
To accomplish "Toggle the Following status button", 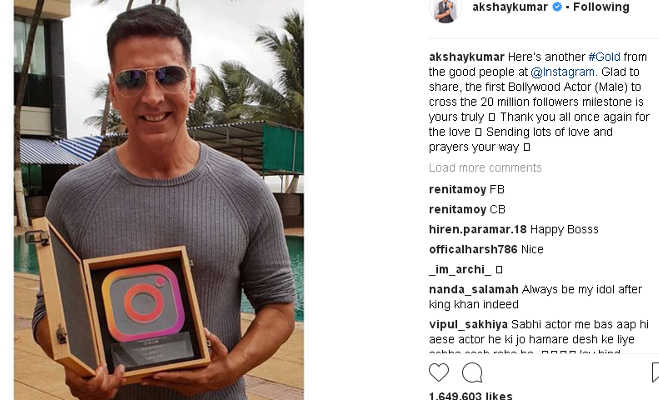I will pyautogui.click(x=601, y=7).
